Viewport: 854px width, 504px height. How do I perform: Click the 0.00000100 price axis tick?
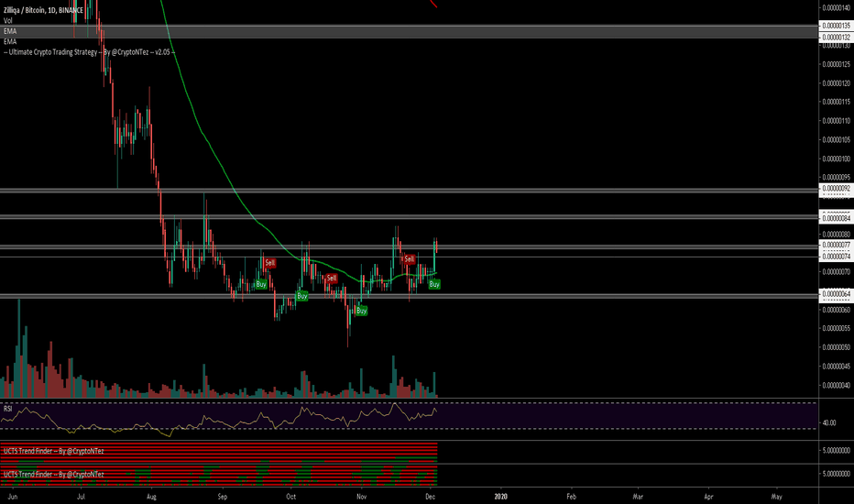point(836,159)
